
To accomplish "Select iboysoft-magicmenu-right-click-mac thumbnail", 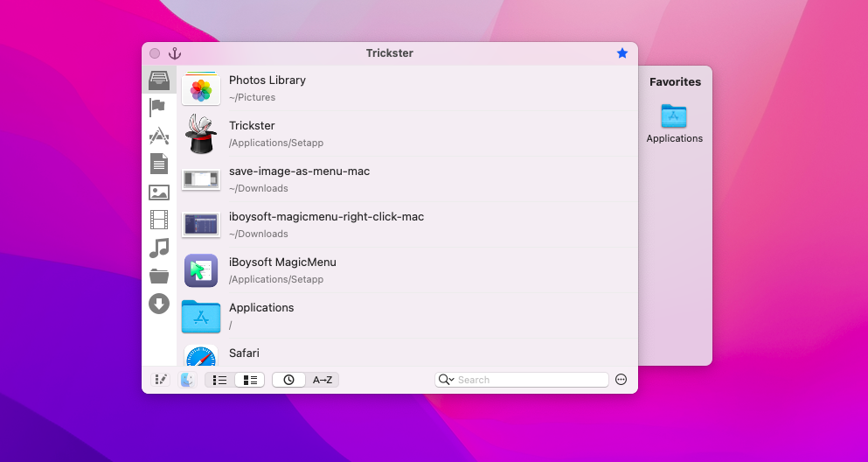I will click(x=201, y=224).
